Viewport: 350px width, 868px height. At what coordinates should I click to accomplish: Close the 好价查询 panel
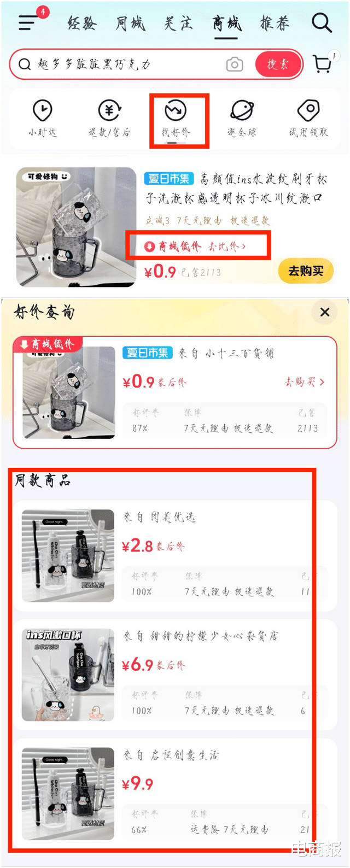pyautogui.click(x=325, y=312)
